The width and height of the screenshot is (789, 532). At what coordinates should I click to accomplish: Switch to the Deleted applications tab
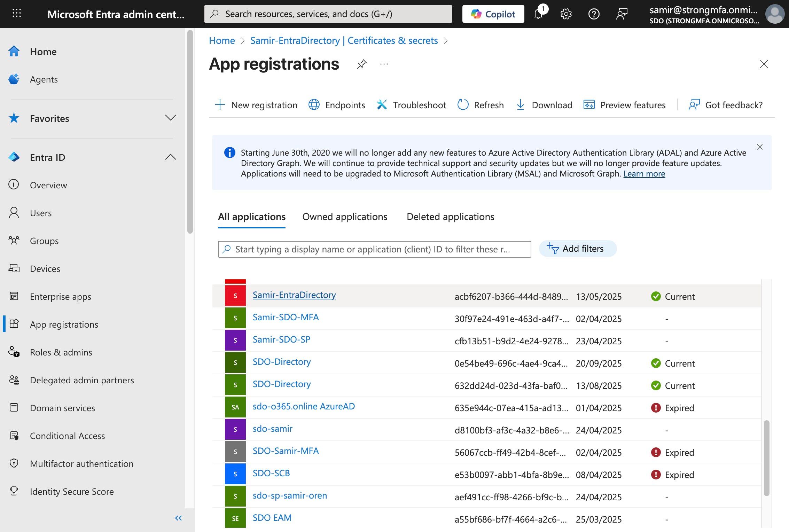point(450,217)
